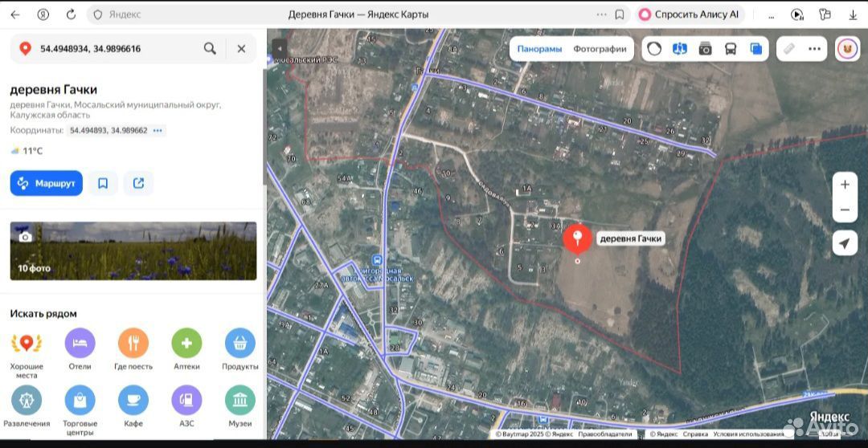Switch to Панорамы mode

pos(539,49)
